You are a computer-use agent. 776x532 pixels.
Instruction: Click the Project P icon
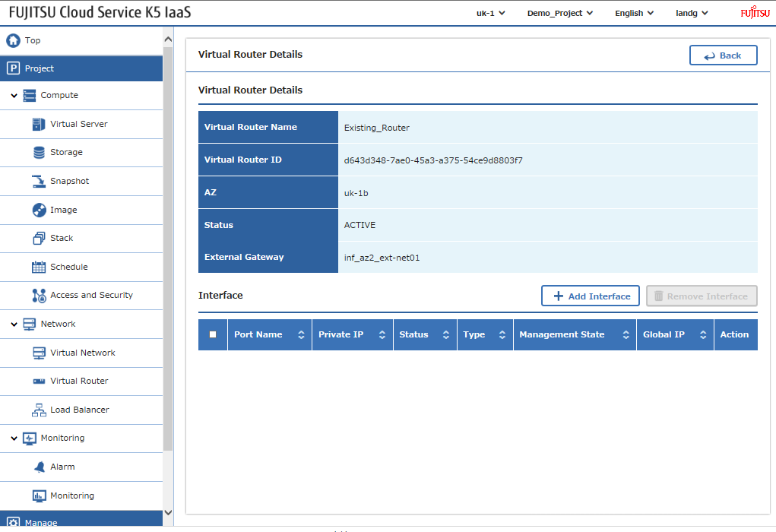click(x=13, y=68)
